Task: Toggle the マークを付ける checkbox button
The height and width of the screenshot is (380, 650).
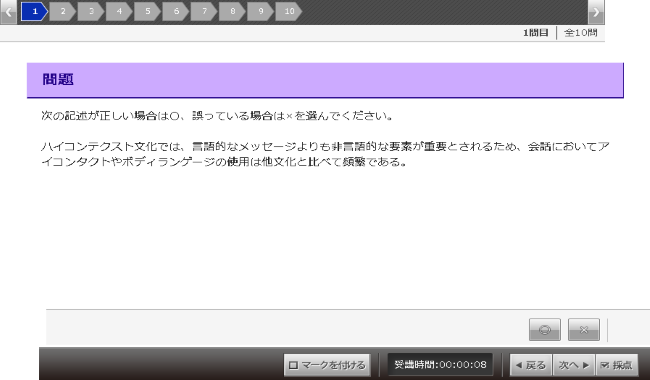Action: [327, 365]
